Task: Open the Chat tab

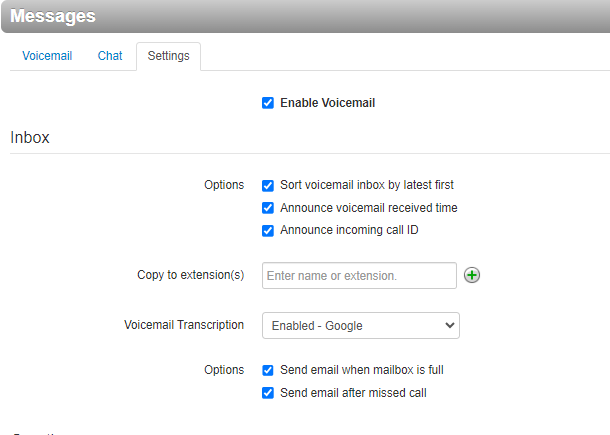Action: (x=110, y=56)
